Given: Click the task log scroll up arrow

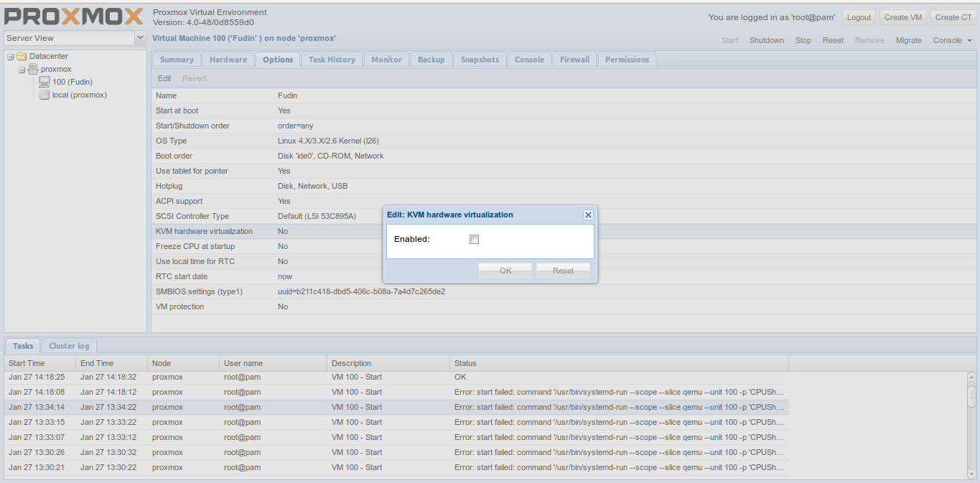Looking at the screenshot, I should [x=971, y=378].
